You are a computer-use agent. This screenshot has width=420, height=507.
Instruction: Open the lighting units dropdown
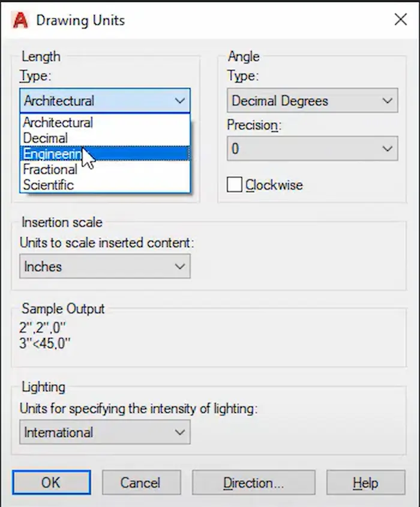tap(180, 432)
